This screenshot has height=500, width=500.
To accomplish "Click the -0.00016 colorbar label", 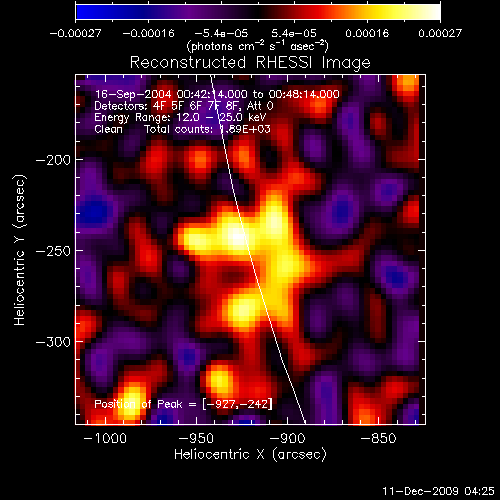I will tap(148, 33).
